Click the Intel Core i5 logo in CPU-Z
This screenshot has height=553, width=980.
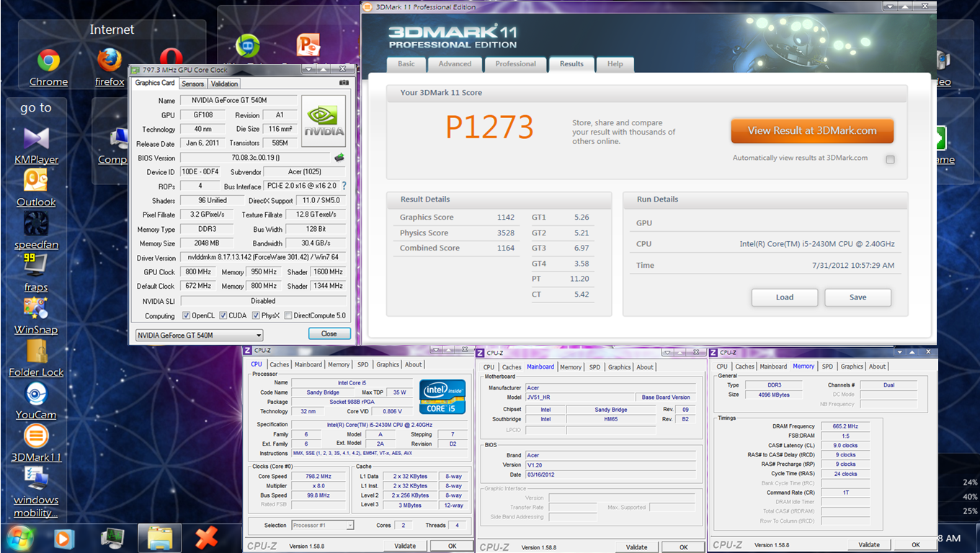pos(443,397)
